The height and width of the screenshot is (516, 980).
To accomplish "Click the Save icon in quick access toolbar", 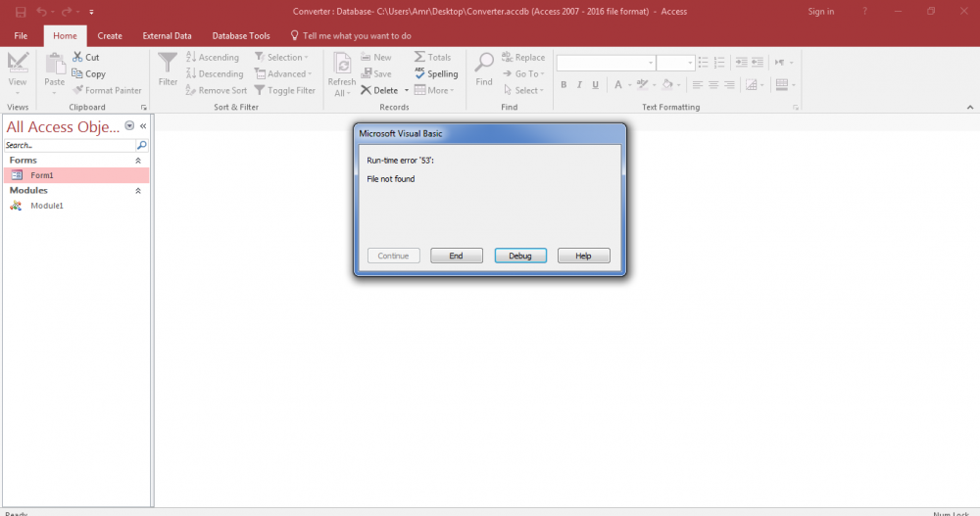I will (x=21, y=12).
